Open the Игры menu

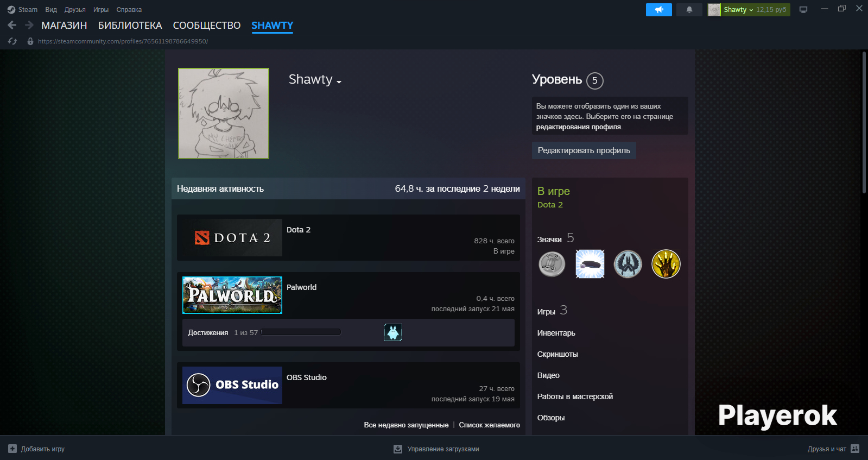(x=101, y=10)
